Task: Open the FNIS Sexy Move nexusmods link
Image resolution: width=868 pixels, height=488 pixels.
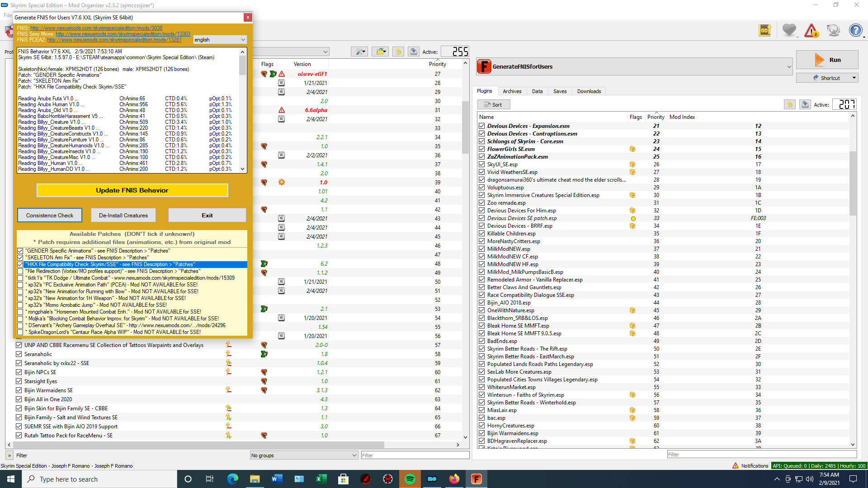Action: tap(123, 34)
